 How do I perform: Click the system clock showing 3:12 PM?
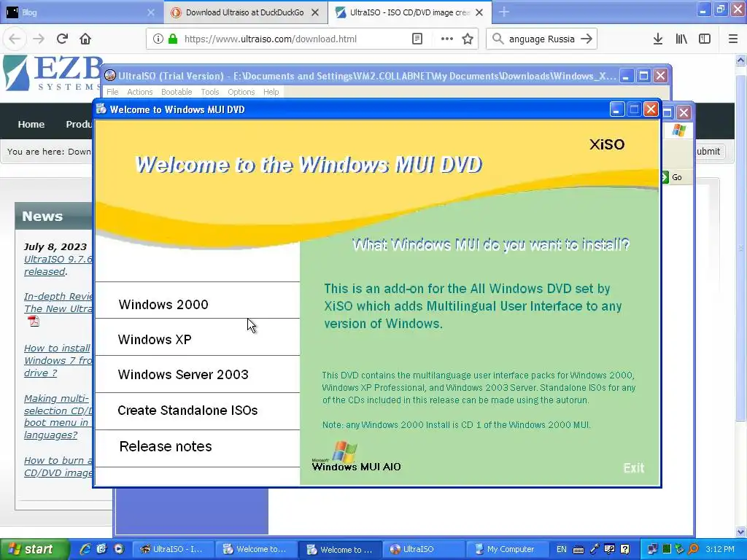pos(720,549)
